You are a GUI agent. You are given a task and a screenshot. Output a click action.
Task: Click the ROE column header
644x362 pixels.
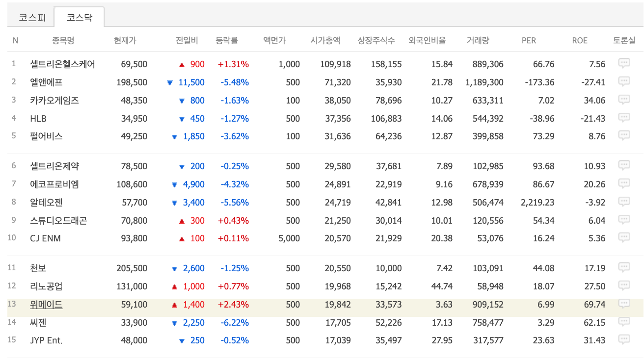580,40
